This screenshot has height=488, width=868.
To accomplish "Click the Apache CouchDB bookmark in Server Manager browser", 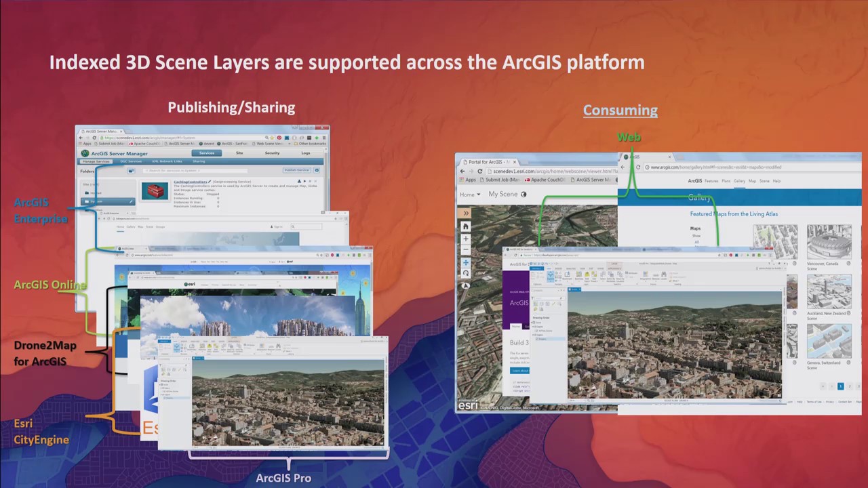I will [x=145, y=144].
